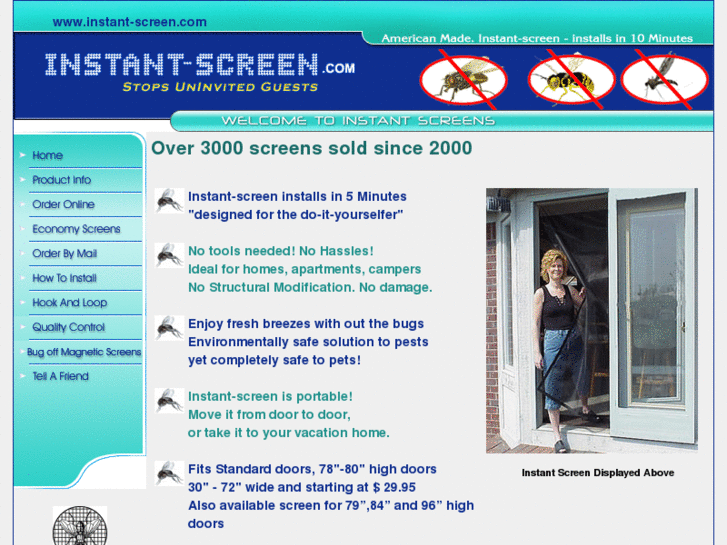This screenshot has width=727, height=545.
Task: Click the 'Instant Screen Displayed Above' caption
Action: (598, 473)
